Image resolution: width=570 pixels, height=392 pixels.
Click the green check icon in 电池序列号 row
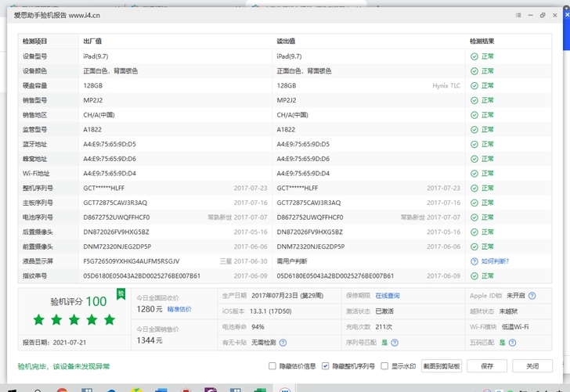click(x=474, y=218)
